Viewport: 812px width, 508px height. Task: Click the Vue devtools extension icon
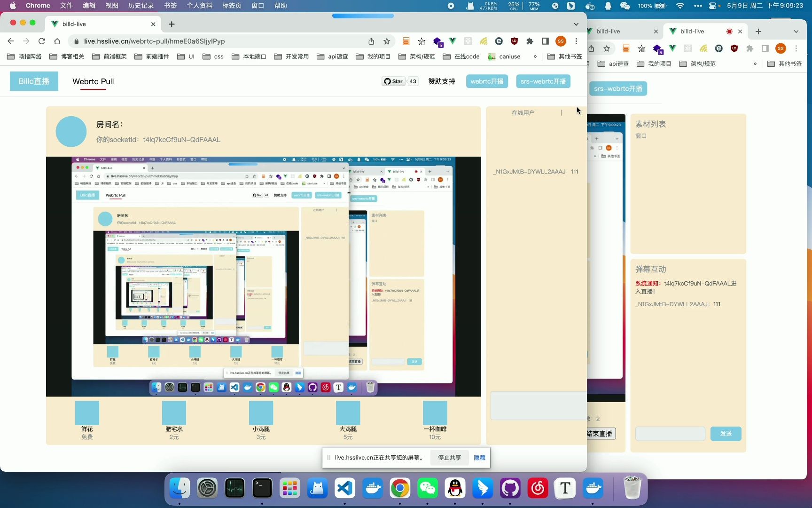tap(453, 41)
